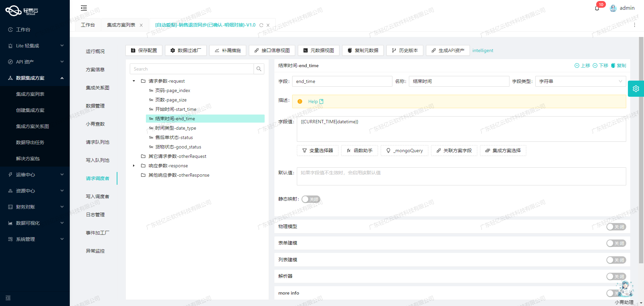644x306 pixels.
Task: Open the 小青助理 assistant avatar
Action: point(625,289)
